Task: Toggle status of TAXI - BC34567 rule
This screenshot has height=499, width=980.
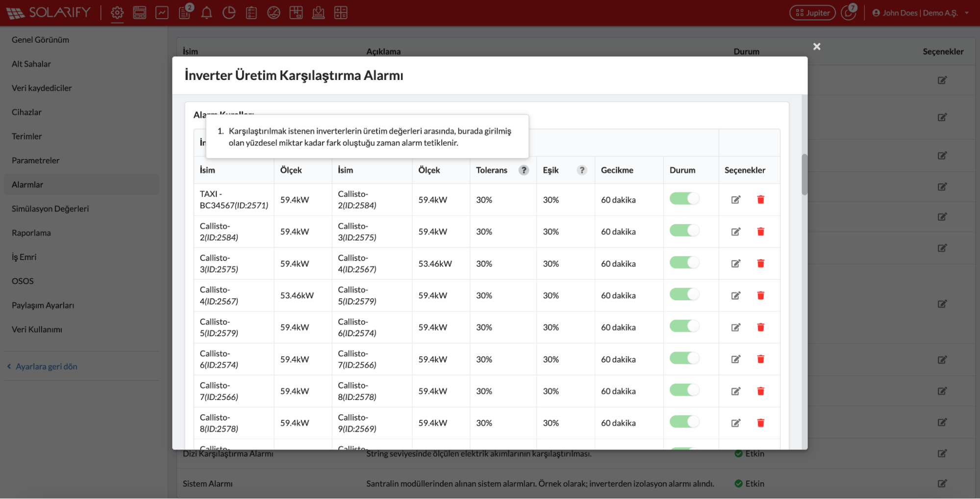Action: click(x=684, y=199)
